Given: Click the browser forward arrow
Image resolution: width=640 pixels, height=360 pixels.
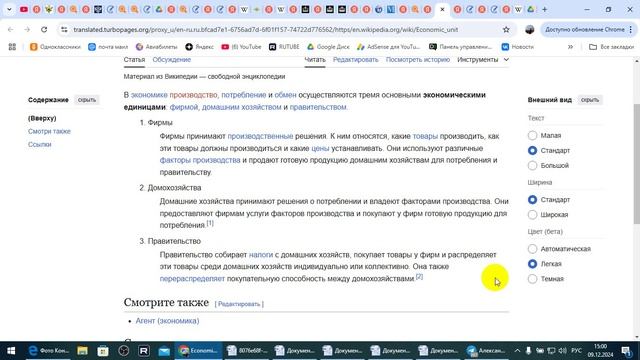Looking at the screenshot, I should click(x=27, y=29).
